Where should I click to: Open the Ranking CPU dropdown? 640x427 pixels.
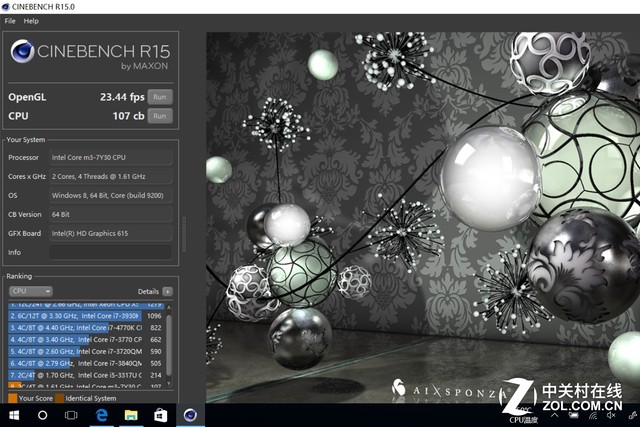(31, 291)
